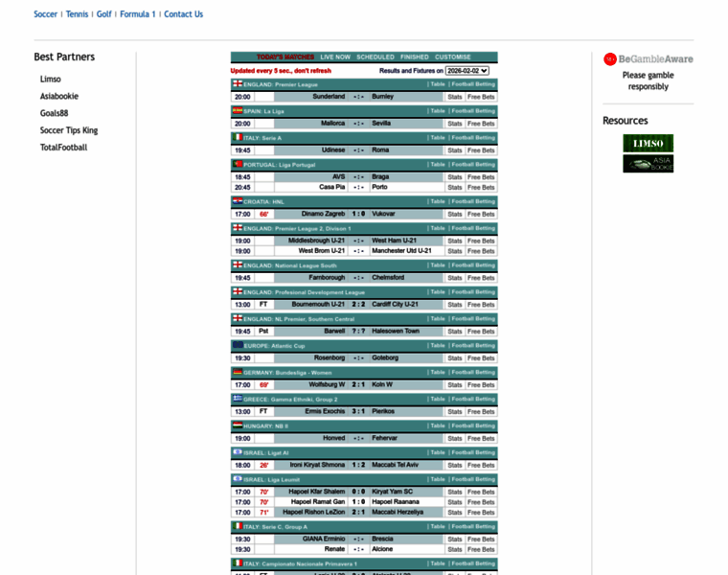The image size is (728, 575).
Task: Show the Finished matches tab
Action: pyautogui.click(x=415, y=57)
